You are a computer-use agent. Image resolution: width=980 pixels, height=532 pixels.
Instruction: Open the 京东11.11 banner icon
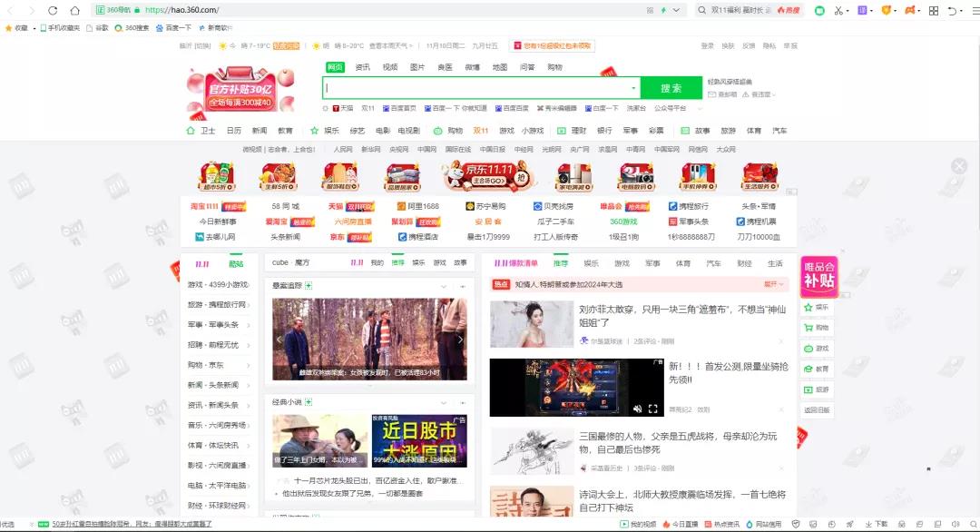tap(489, 175)
